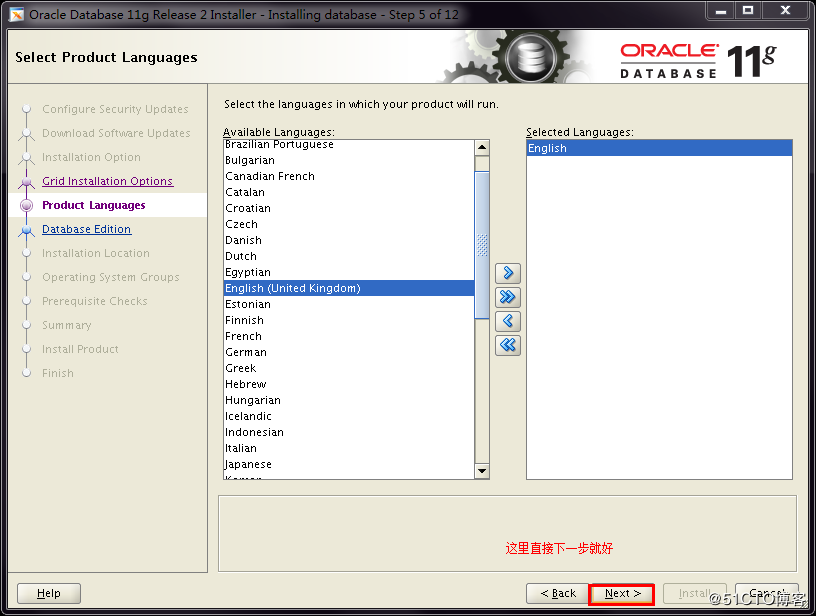The image size is (816, 616).
Task: Select Icelandic language
Action: [349, 416]
